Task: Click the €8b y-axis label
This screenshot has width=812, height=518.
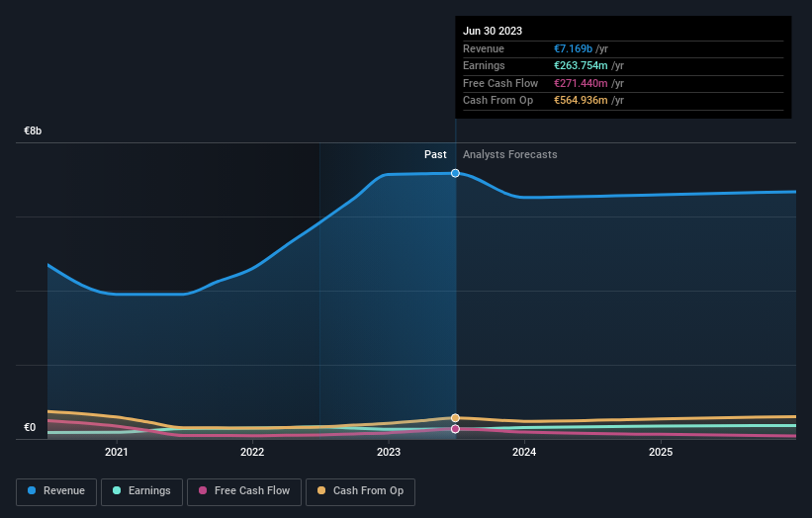Action: tap(33, 130)
